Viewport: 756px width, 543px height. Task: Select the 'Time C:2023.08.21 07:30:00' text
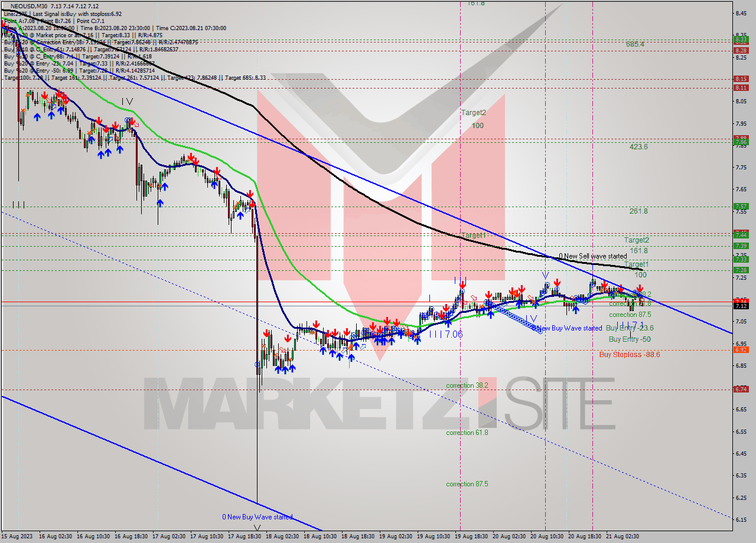(190, 28)
